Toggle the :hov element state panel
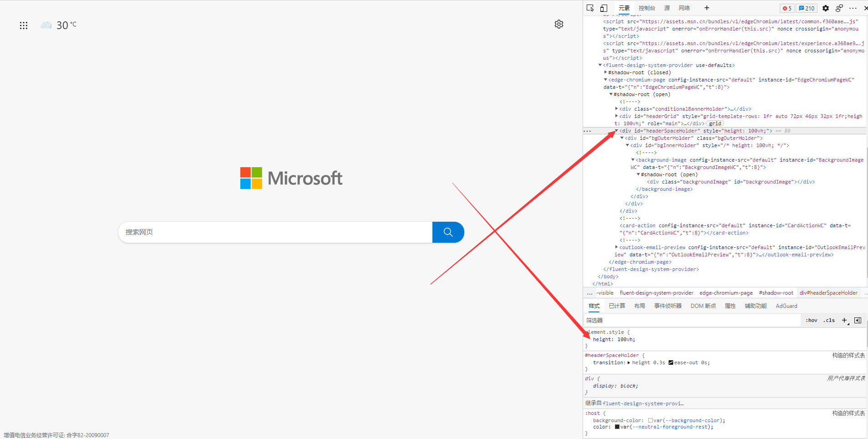This screenshot has height=439, width=868. point(812,321)
